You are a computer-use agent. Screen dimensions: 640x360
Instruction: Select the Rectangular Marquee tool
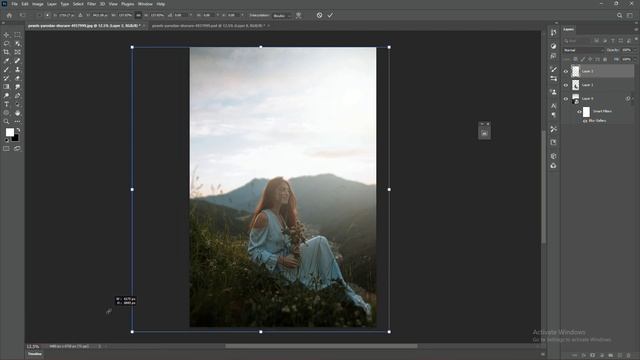pyautogui.click(x=18, y=35)
